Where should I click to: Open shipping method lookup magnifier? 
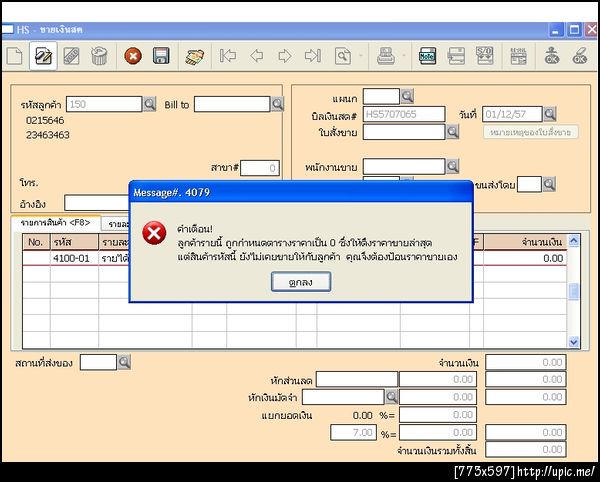tap(549, 184)
